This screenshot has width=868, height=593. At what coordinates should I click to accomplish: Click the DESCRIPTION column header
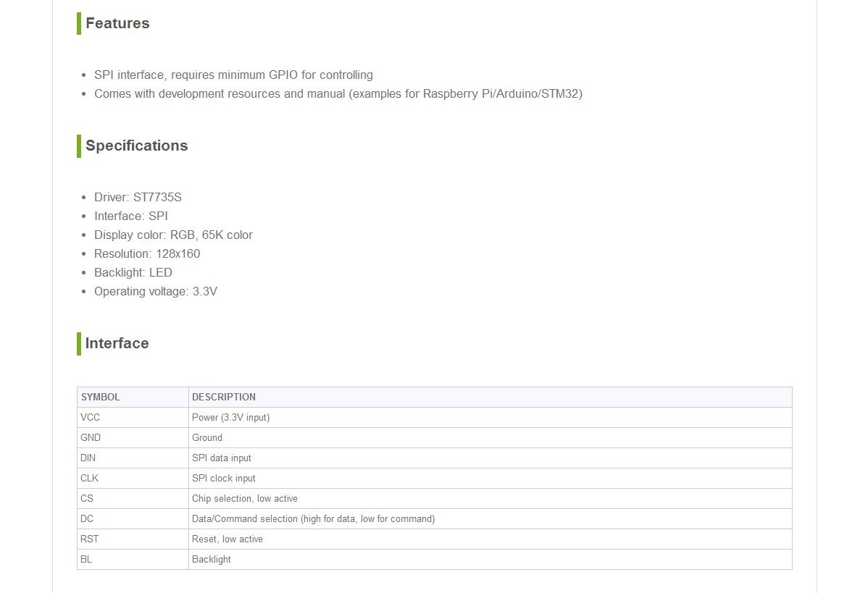tap(224, 397)
